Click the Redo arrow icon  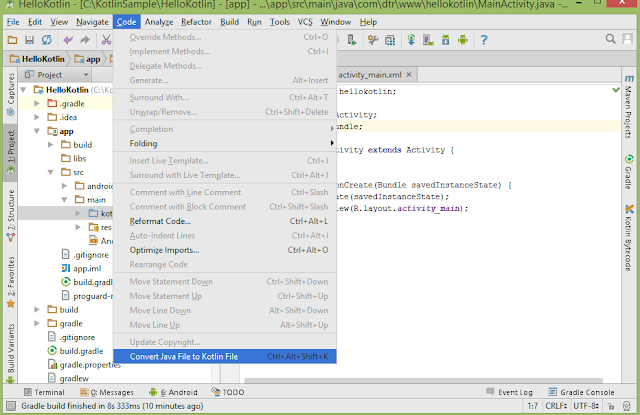coord(84,40)
